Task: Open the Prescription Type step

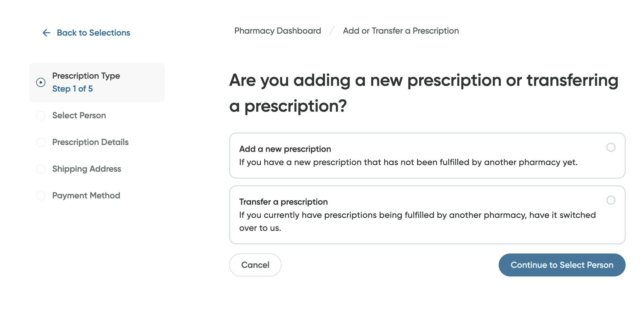Action: coord(86,76)
